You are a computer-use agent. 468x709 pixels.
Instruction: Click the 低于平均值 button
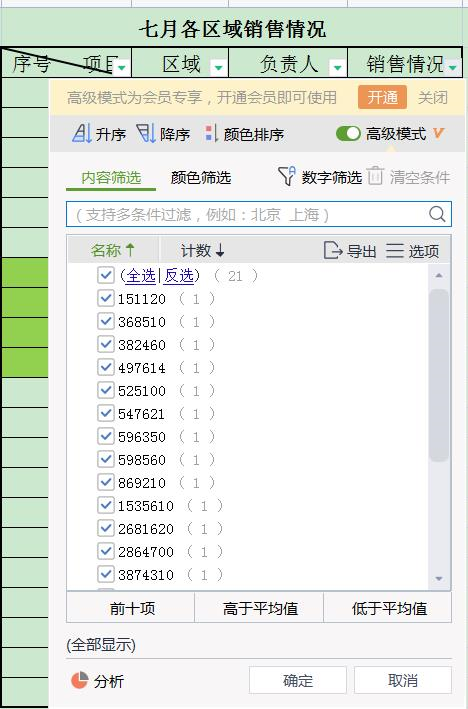click(x=388, y=608)
